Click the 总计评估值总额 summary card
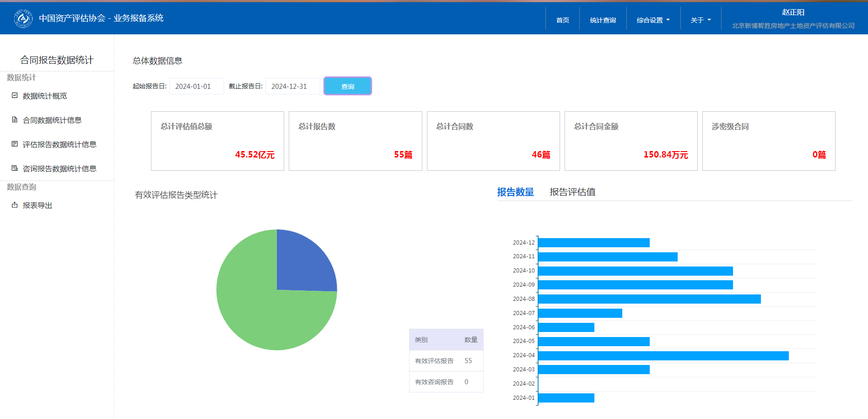868x419 pixels. tap(217, 141)
